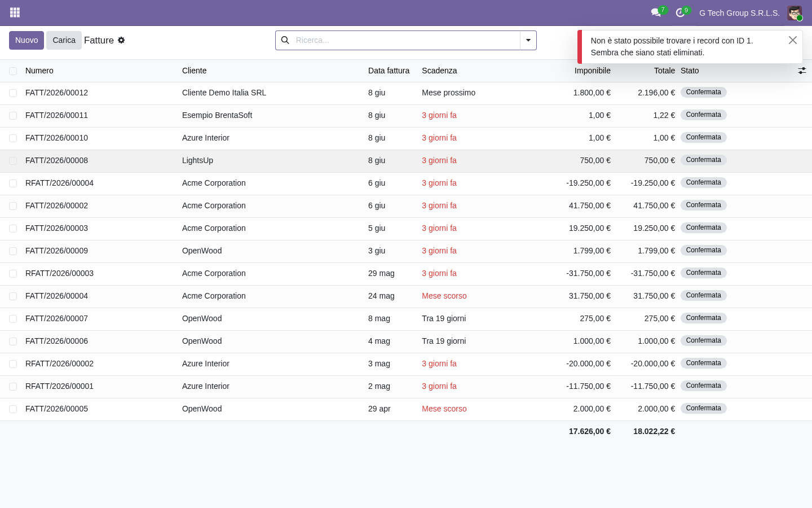Toggle the select-all rows checkbox

click(13, 71)
